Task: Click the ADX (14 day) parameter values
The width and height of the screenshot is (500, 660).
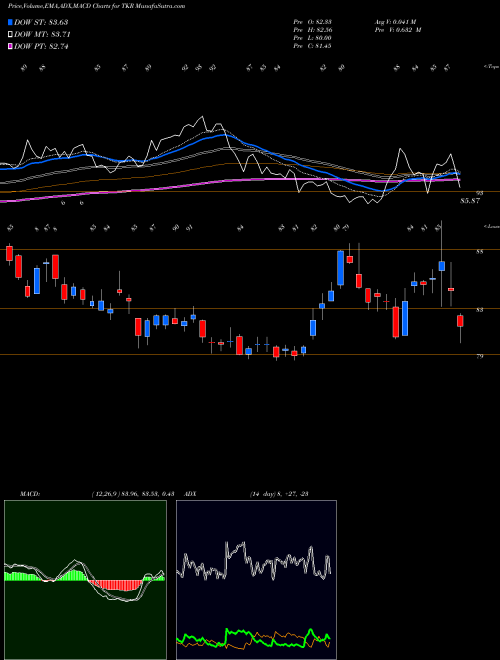Action: [x=279, y=494]
